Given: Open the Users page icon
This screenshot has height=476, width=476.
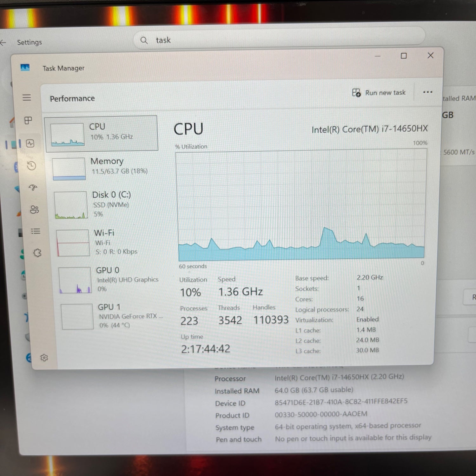Looking at the screenshot, I should click(34, 209).
